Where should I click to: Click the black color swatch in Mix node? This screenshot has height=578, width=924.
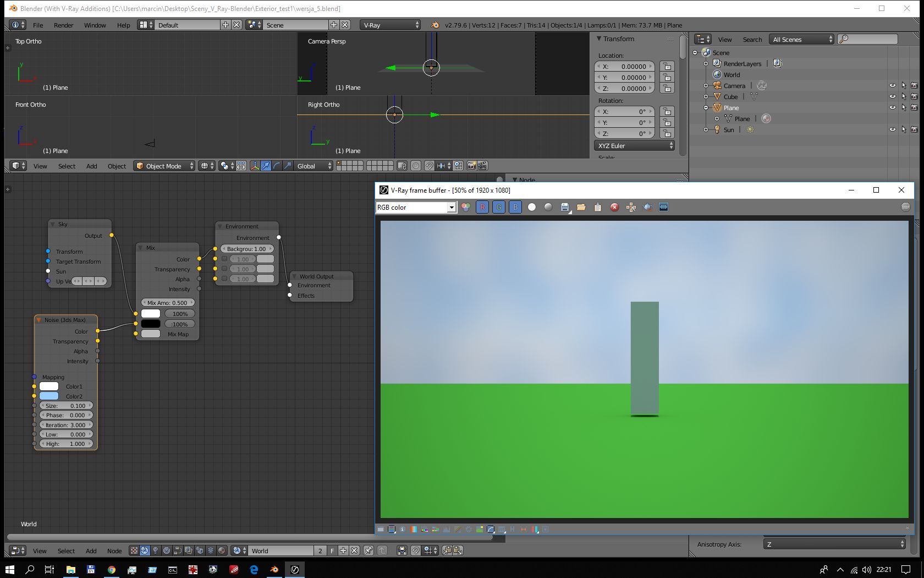coord(151,324)
